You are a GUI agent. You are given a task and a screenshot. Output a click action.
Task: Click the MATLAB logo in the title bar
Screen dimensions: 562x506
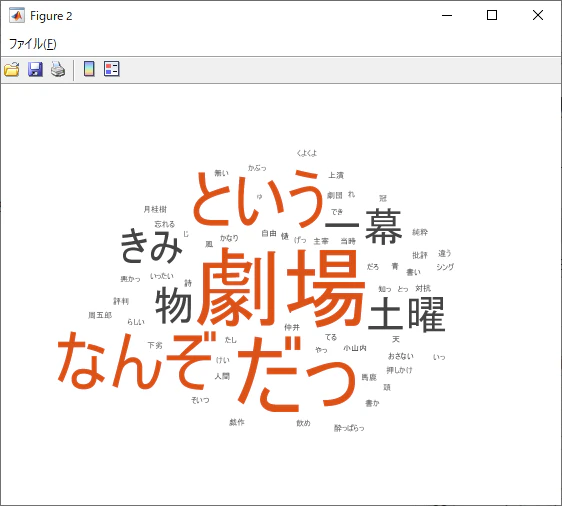pyautogui.click(x=17, y=15)
